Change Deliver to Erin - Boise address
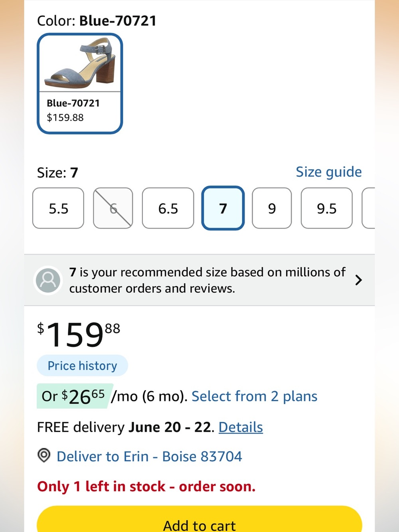Screen dimensions: 399x532 tap(149, 456)
